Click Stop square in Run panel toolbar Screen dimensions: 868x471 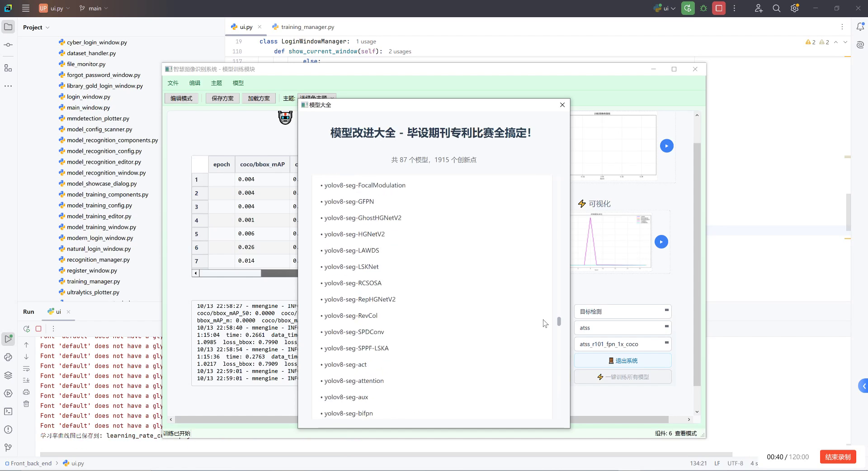pos(38,329)
